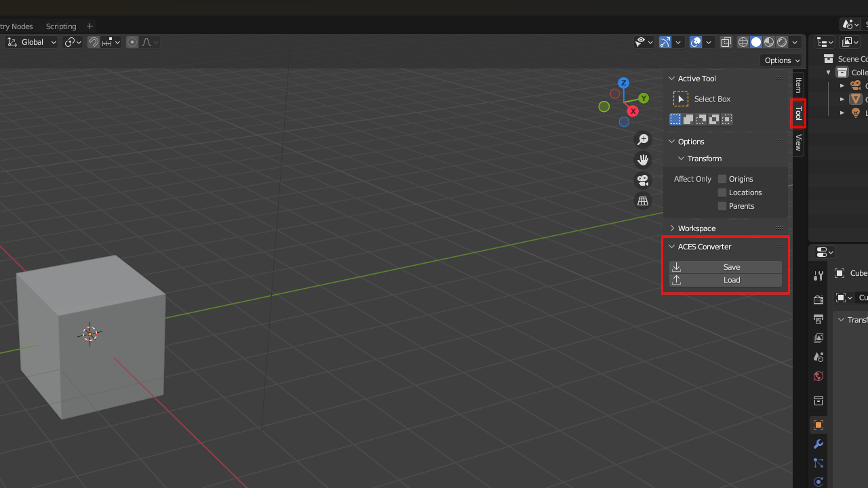Click the Select Box tool icon
This screenshot has width=868, height=488.
click(680, 99)
